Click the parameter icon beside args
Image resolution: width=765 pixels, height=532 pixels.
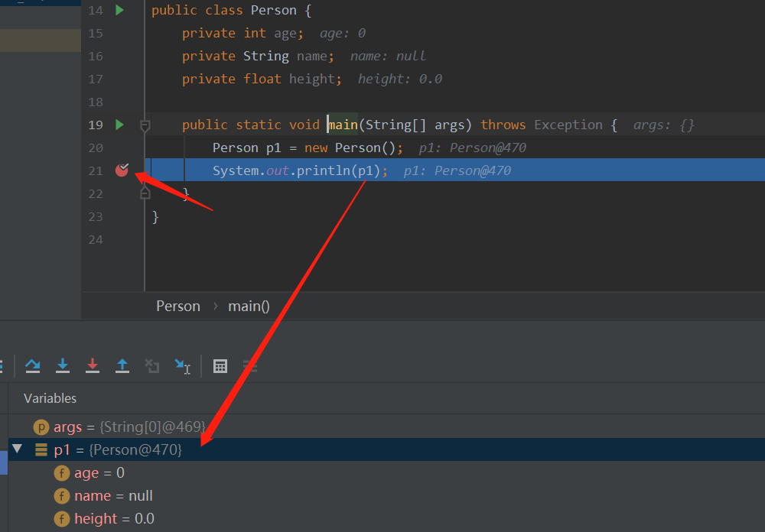(x=41, y=427)
